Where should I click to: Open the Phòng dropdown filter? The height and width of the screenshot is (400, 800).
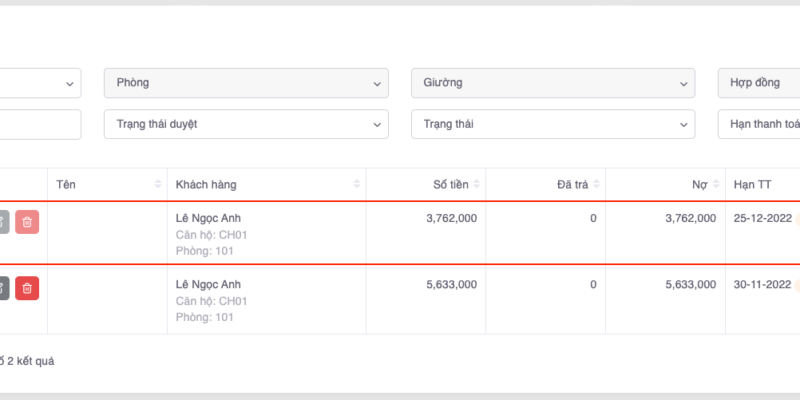click(246, 82)
